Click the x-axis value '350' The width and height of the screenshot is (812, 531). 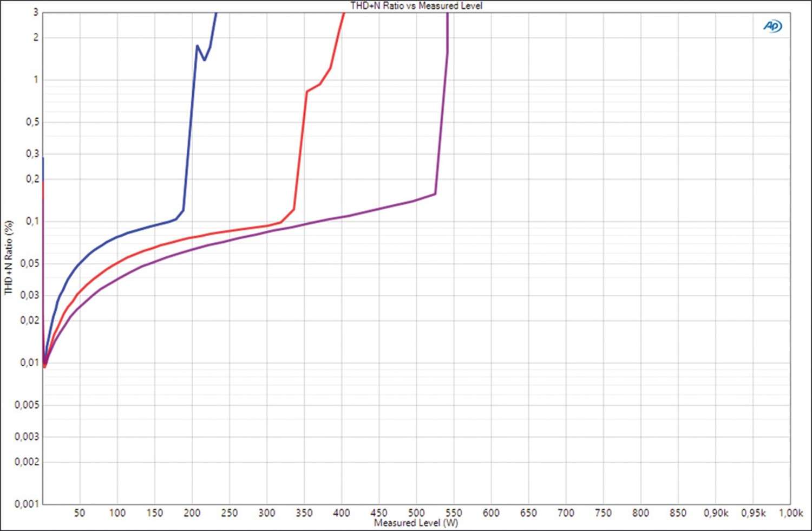(x=304, y=513)
